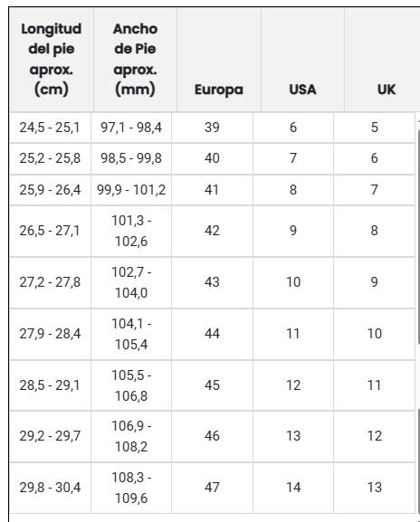Viewport: 420px width, 522px height.
Task: Click UK size 5 cell
Action: 375,128
